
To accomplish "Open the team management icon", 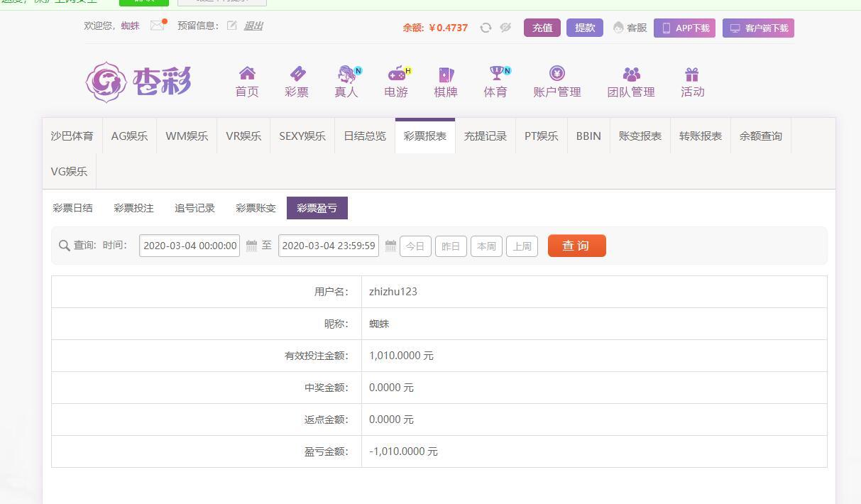I will 630,74.
